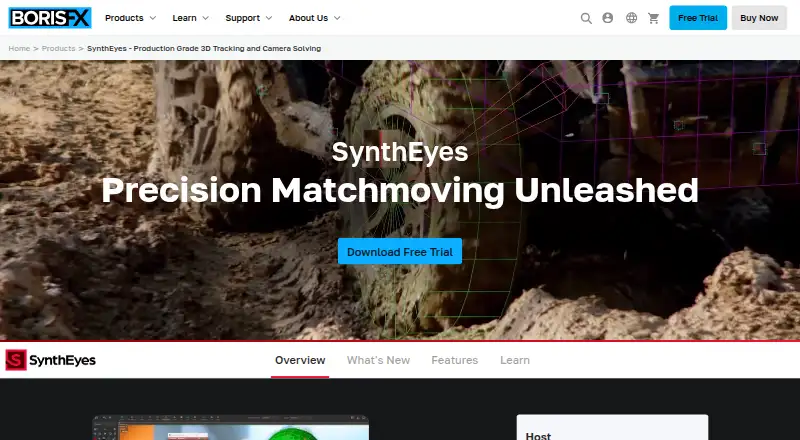Click the breadcrumb text 'SynthEyes - Production Grade 3D Tracking and Camera Solving'

pyautogui.click(x=204, y=48)
